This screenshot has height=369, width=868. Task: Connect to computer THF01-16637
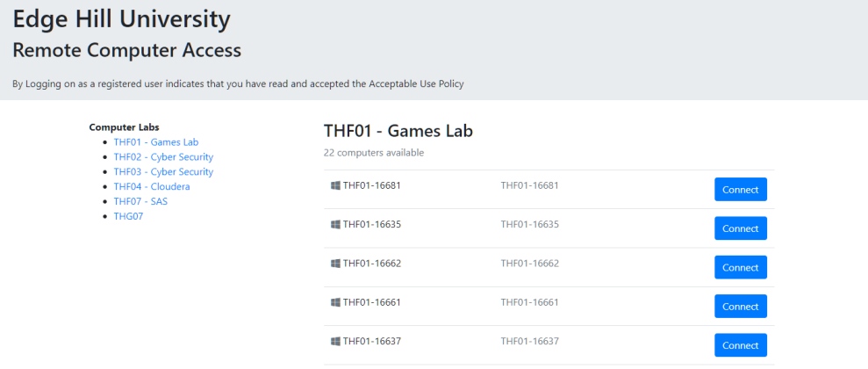[x=740, y=344]
